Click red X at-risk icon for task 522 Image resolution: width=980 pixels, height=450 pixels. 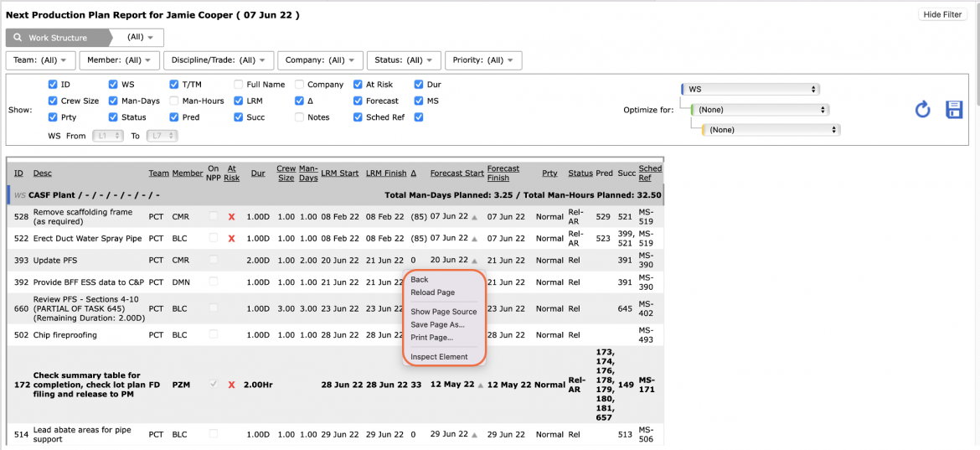coord(231,238)
